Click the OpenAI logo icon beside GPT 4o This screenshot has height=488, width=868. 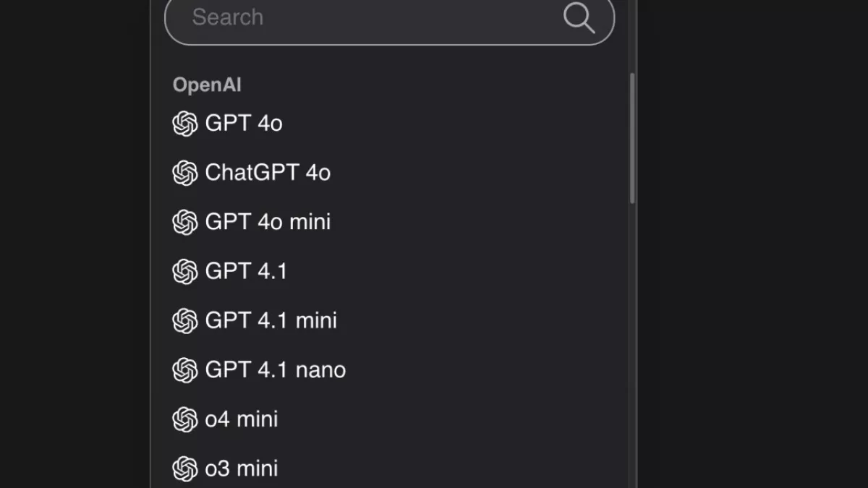(x=185, y=124)
